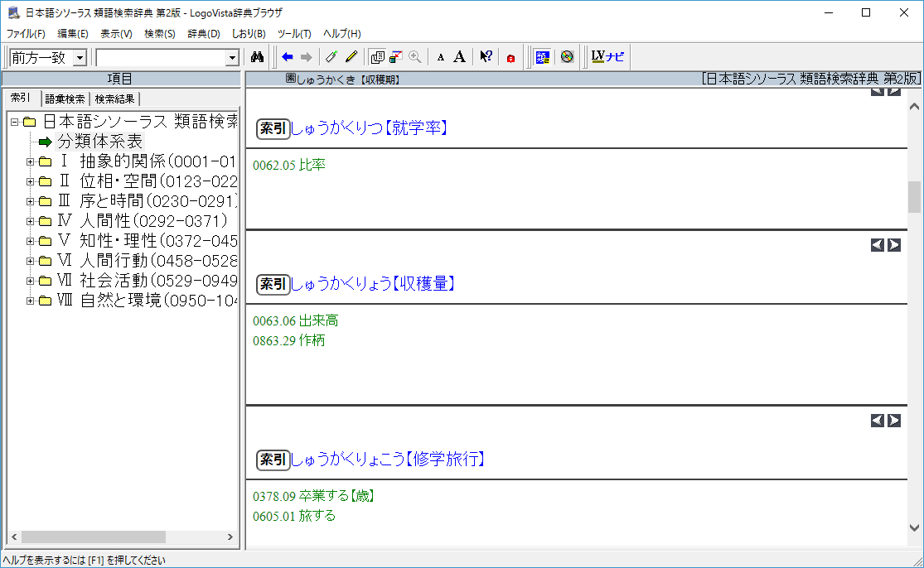Open the 編集(E) menu

(x=72, y=34)
